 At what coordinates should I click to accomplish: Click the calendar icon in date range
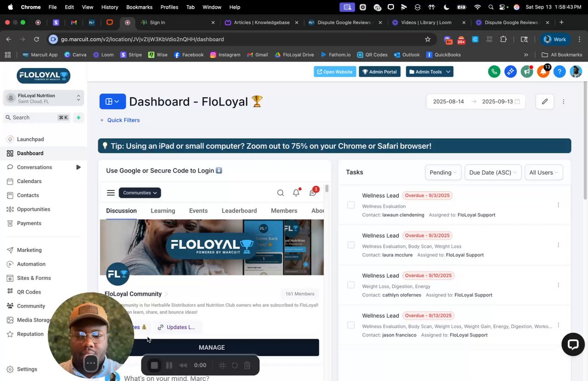[517, 101]
